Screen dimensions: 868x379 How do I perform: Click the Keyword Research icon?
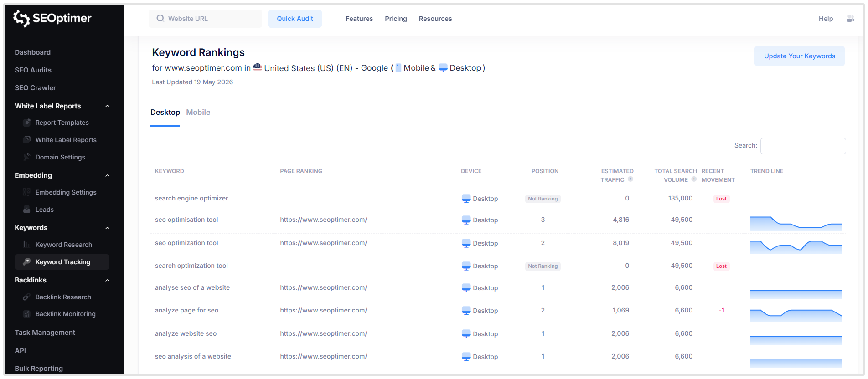[27, 245]
